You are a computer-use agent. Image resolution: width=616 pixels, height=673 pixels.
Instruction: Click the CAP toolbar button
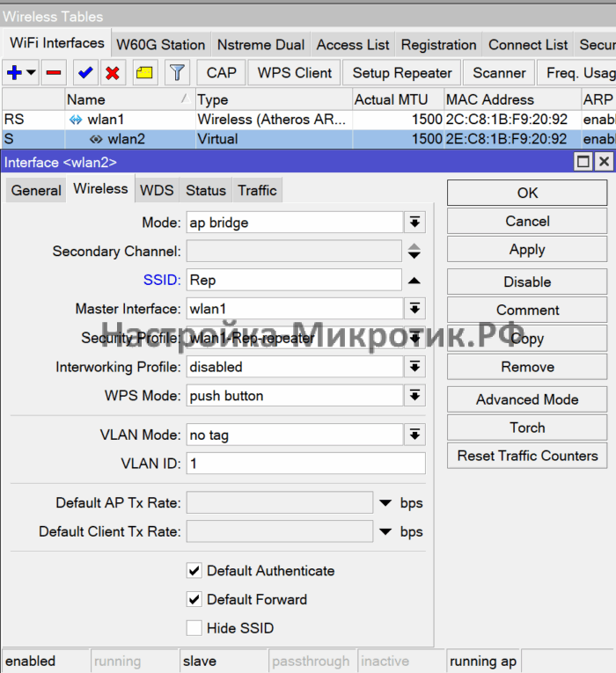(222, 72)
